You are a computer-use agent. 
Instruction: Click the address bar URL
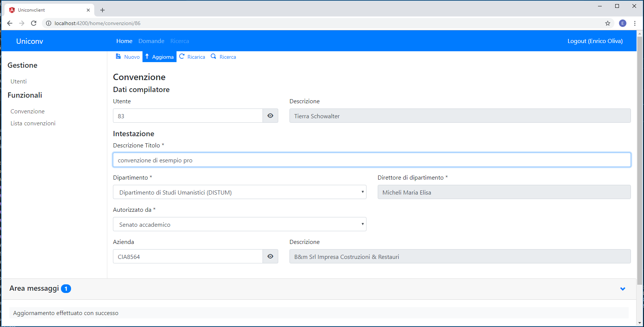pos(98,23)
